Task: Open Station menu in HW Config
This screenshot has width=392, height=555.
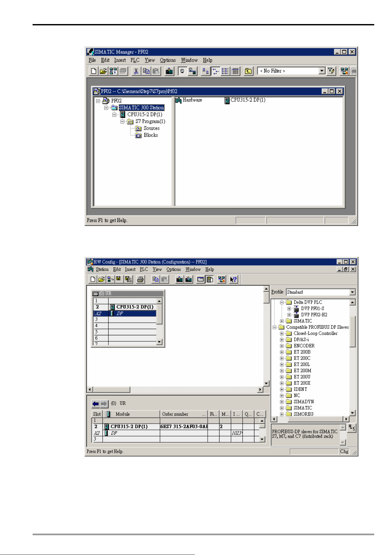Action: tap(102, 269)
